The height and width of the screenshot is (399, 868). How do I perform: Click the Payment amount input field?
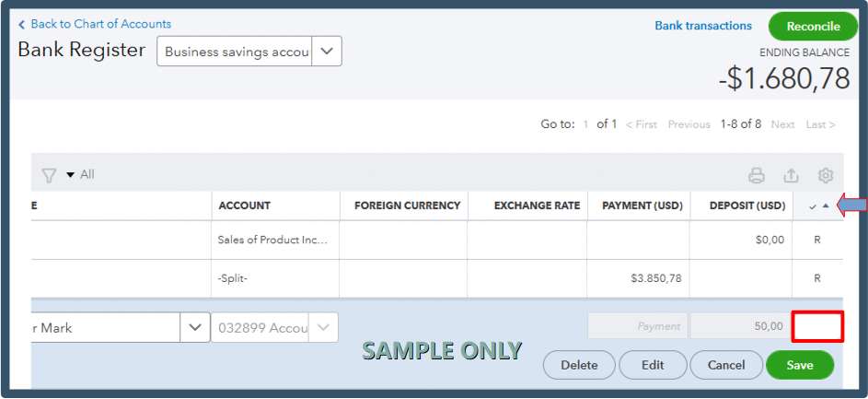tap(638, 326)
